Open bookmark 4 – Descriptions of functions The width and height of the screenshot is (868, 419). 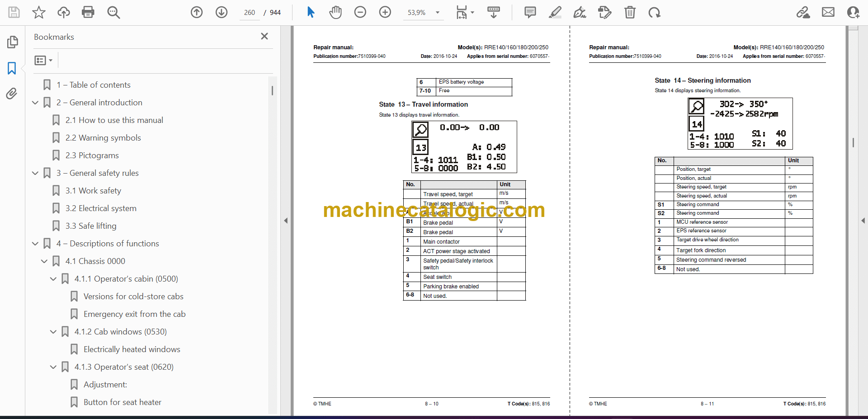[x=108, y=244]
